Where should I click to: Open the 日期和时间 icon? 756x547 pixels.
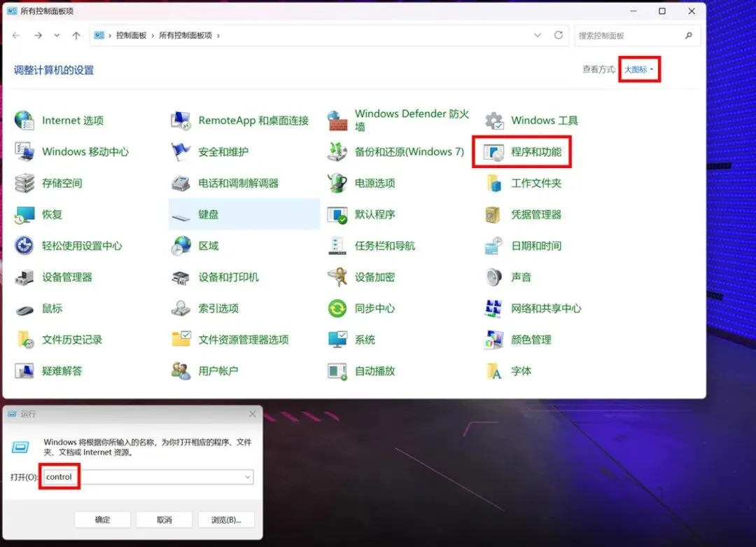click(x=493, y=246)
